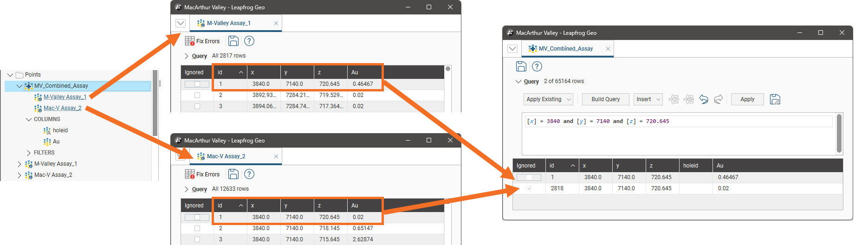This screenshot has width=868, height=245.
Task: Toggle Ignored checkbox for id 2818 row
Action: [x=529, y=188]
